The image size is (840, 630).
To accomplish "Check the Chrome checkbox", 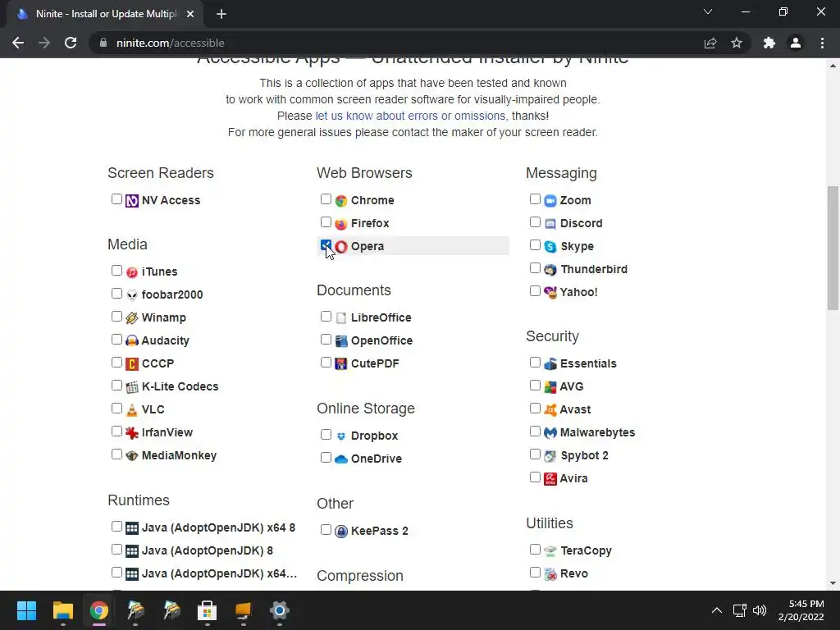I will click(x=326, y=199).
